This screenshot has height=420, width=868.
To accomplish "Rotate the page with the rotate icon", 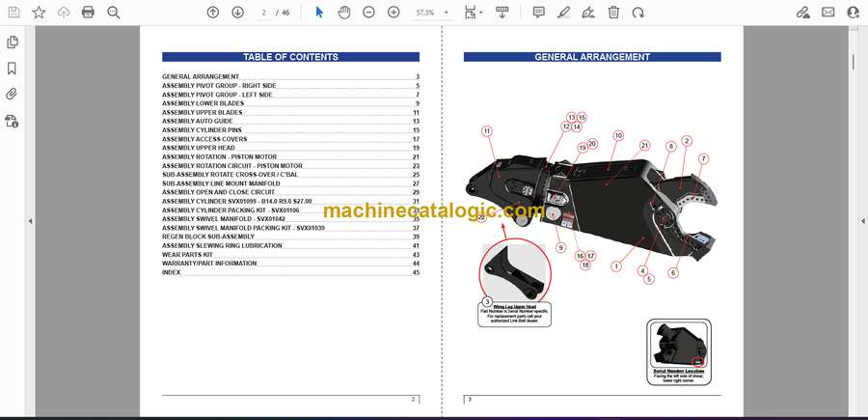I will pos(638,13).
